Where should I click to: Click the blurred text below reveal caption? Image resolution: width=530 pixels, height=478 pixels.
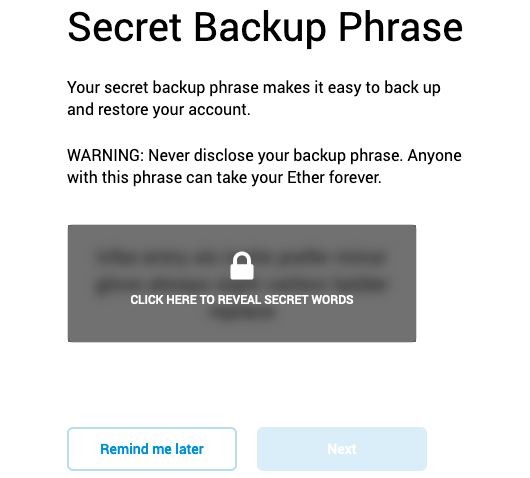pyautogui.click(x=242, y=313)
